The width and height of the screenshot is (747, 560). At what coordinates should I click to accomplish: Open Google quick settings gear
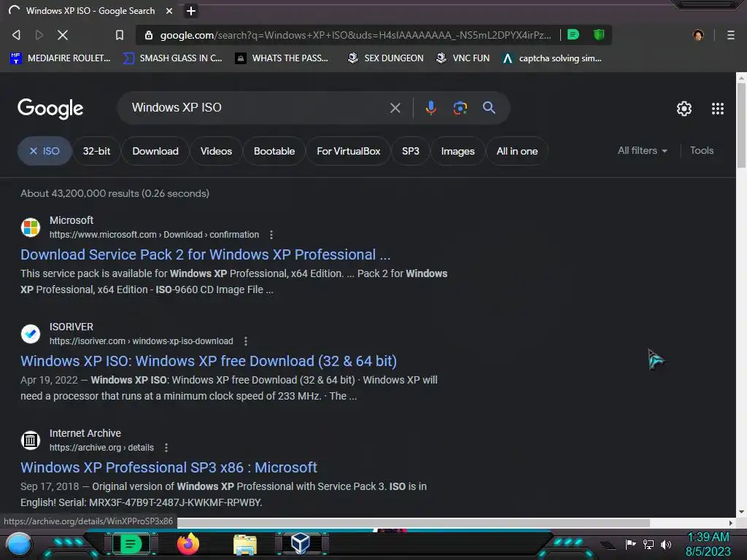coord(684,109)
